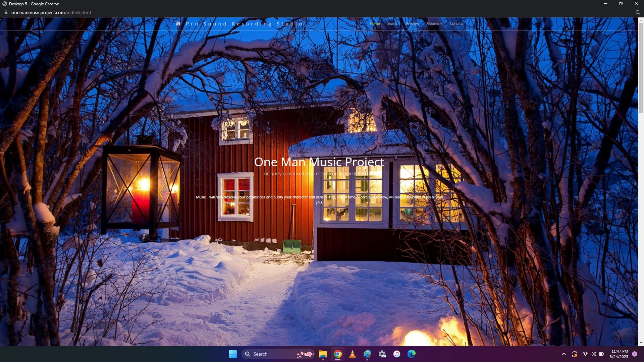
Task: Expand hidden system tray icons chevron
Action: click(x=564, y=354)
